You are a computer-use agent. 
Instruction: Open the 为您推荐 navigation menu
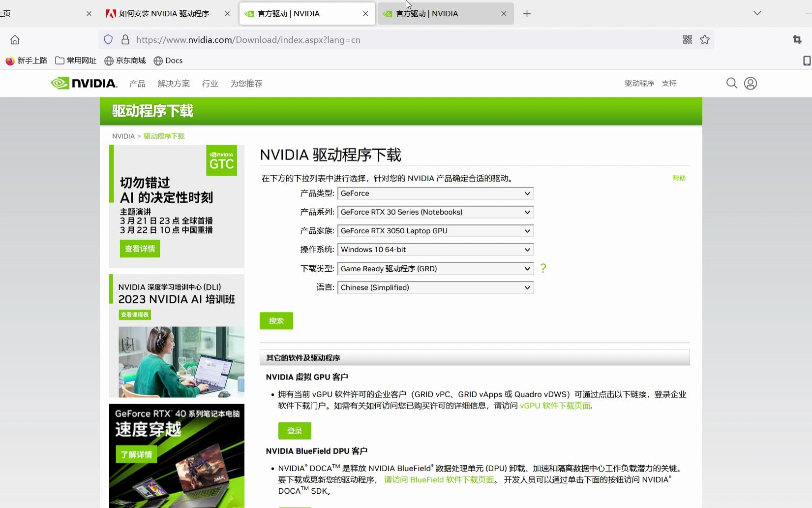[246, 84]
